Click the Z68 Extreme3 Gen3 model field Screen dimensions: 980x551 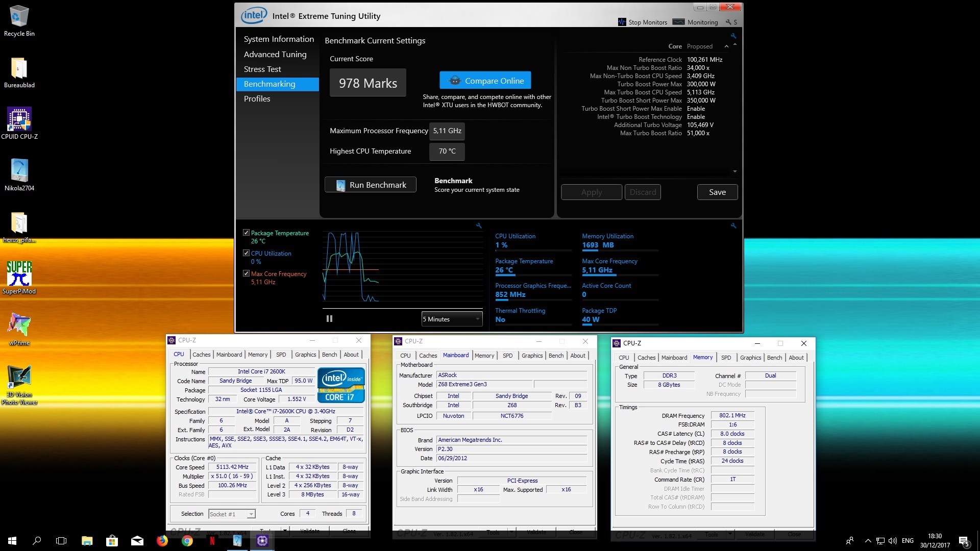click(x=484, y=384)
